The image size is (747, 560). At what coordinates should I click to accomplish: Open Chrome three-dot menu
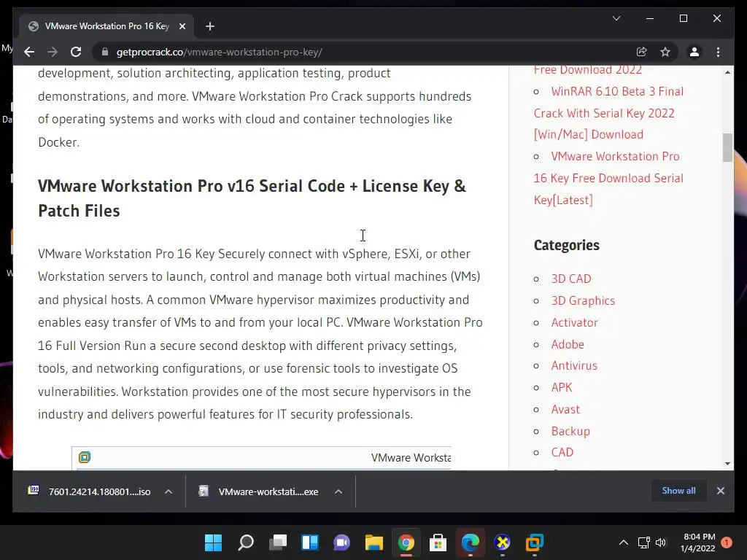pos(718,52)
